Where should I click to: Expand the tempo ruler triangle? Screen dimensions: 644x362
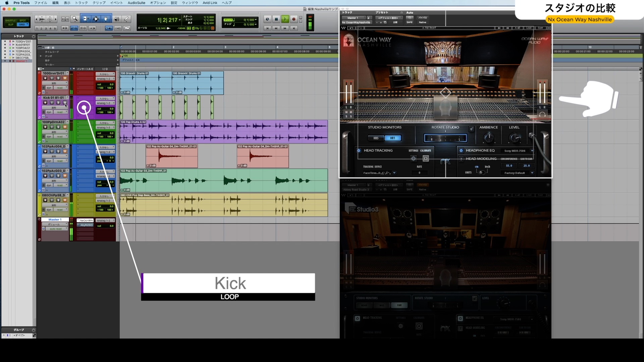[41, 56]
